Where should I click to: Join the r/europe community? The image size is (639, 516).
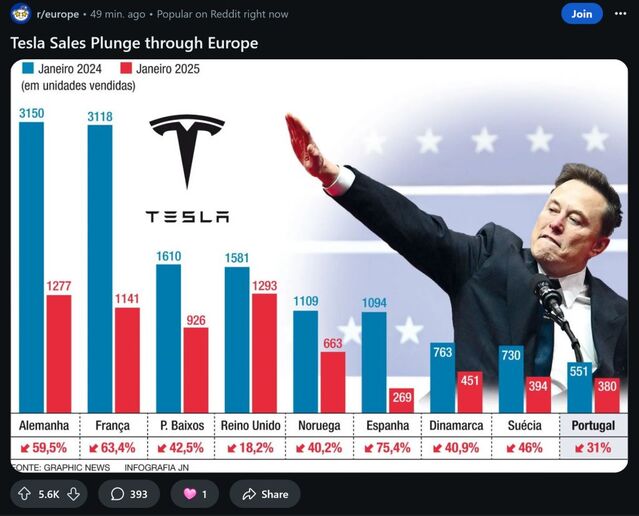pos(581,14)
